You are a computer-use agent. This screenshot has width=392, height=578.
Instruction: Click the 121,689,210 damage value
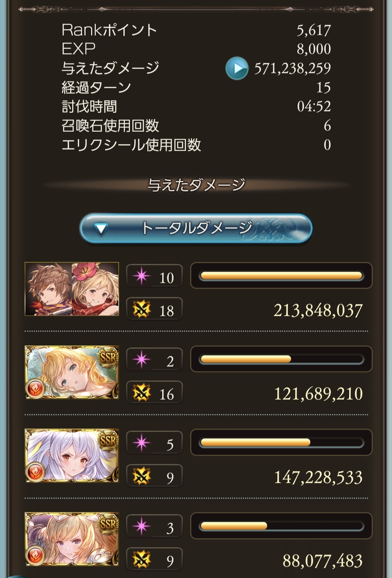(318, 394)
